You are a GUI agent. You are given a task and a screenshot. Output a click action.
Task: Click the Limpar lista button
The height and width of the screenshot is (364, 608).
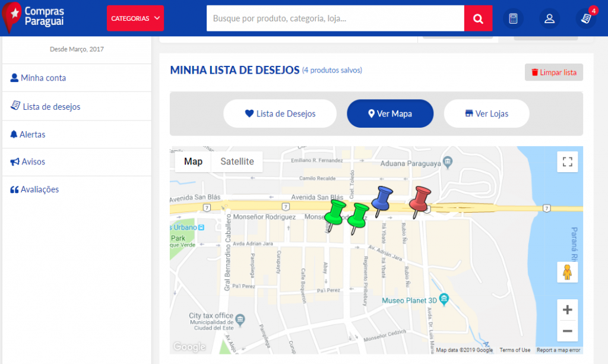553,72
